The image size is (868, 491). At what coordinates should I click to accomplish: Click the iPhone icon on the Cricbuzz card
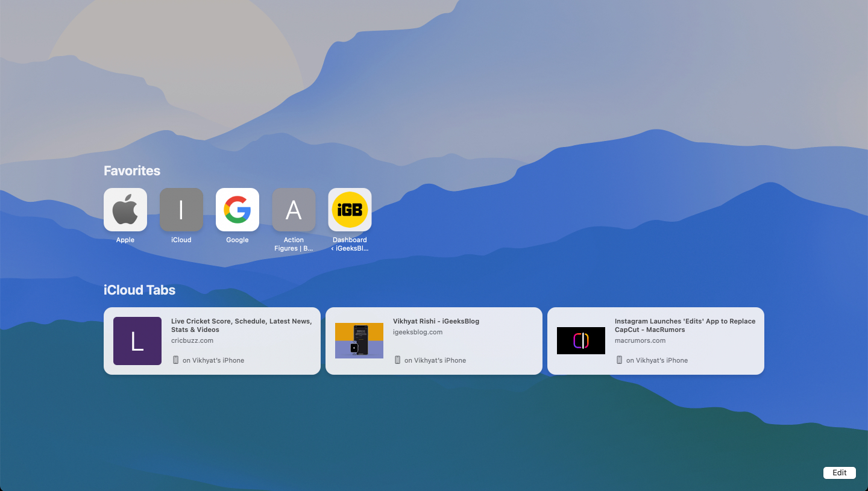point(175,360)
